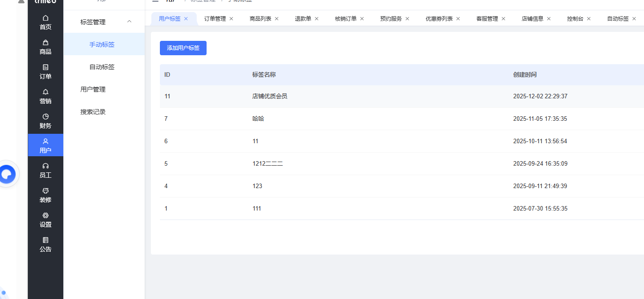Open 用户管理 in the side menu
Screen dimensions: 644x299
93,89
